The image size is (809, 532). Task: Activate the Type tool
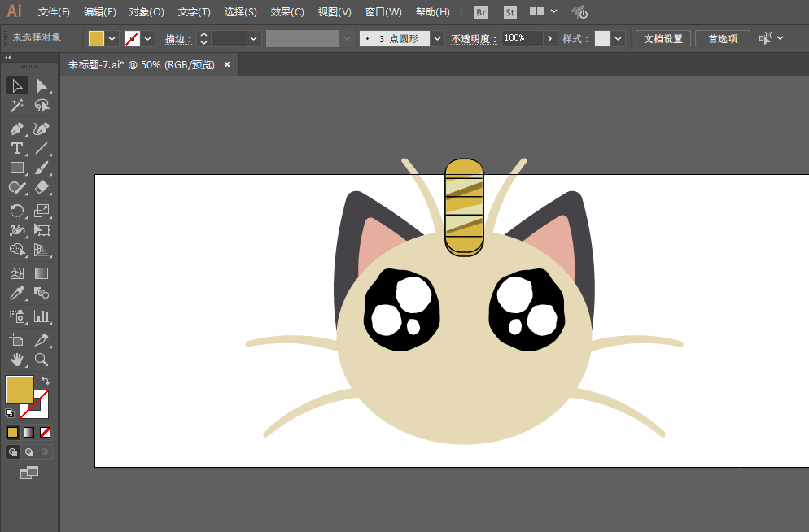pos(17,149)
